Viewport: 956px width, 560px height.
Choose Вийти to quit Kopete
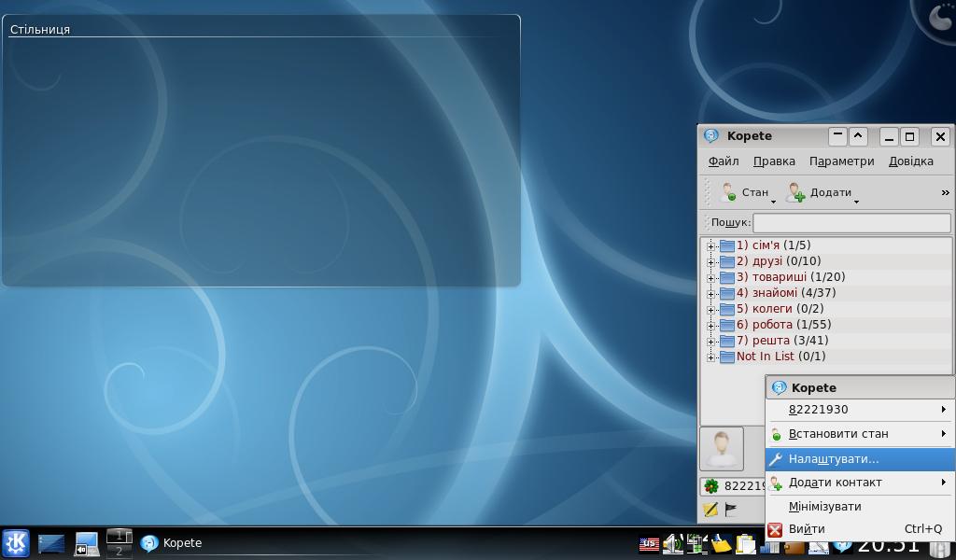pos(860,529)
